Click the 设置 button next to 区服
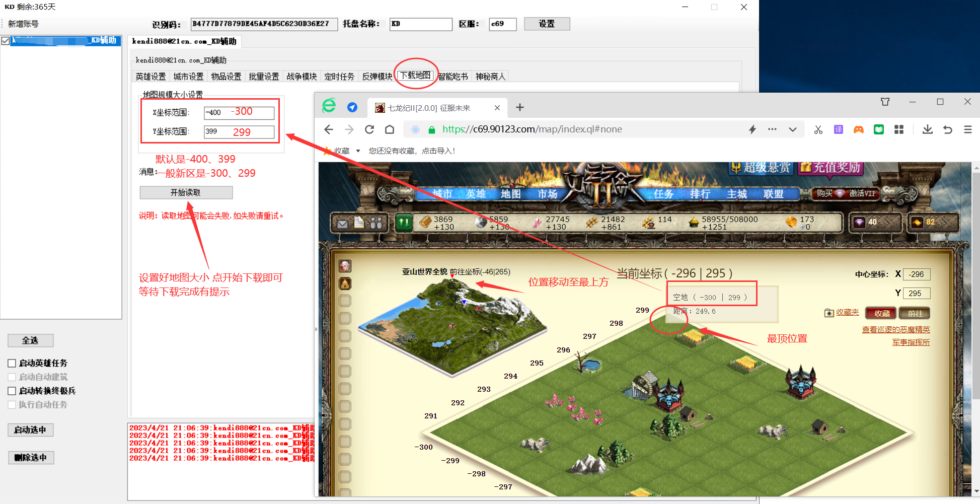 (547, 24)
